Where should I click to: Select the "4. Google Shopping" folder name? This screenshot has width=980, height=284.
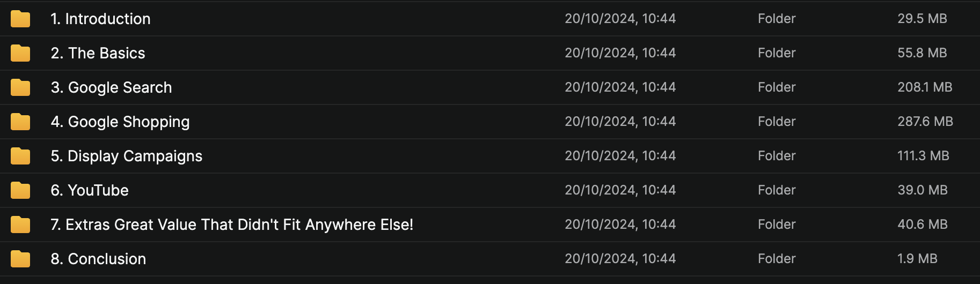120,122
